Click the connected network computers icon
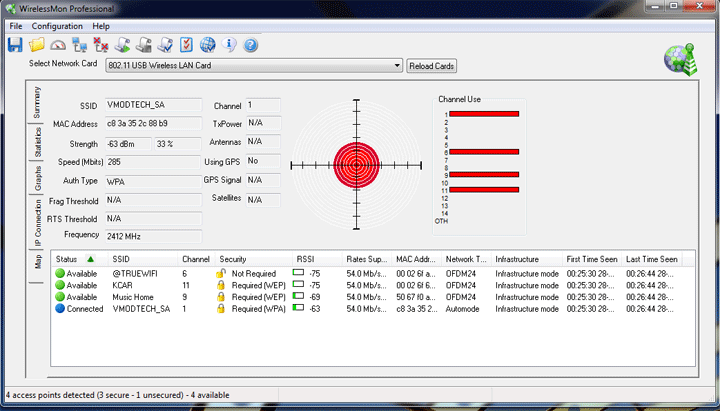Image resolution: width=720 pixels, height=411 pixels. (x=79, y=45)
